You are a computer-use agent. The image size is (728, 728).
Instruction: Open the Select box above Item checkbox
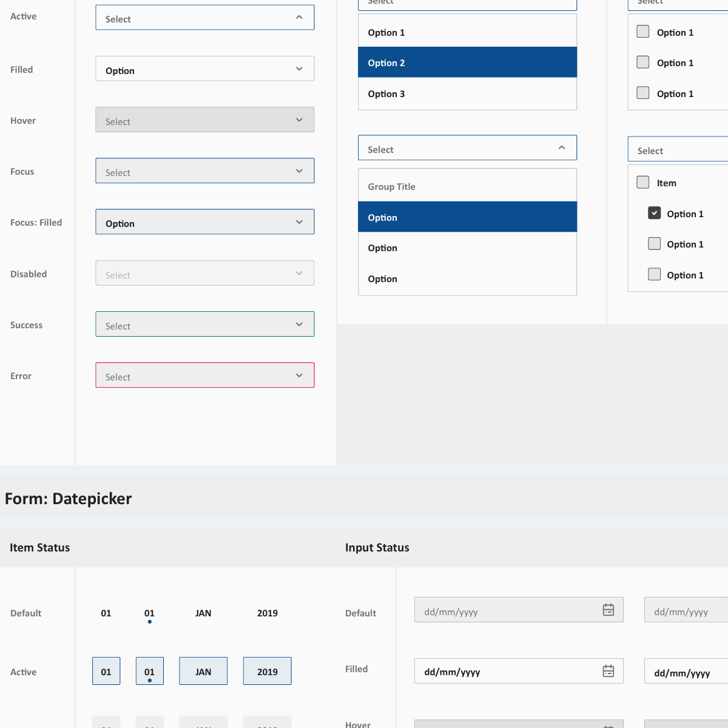click(x=678, y=150)
